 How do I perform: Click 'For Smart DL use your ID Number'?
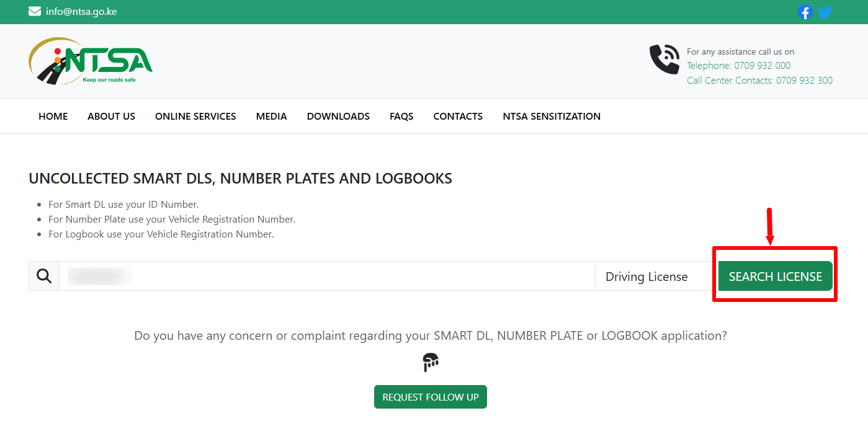pyautogui.click(x=123, y=205)
